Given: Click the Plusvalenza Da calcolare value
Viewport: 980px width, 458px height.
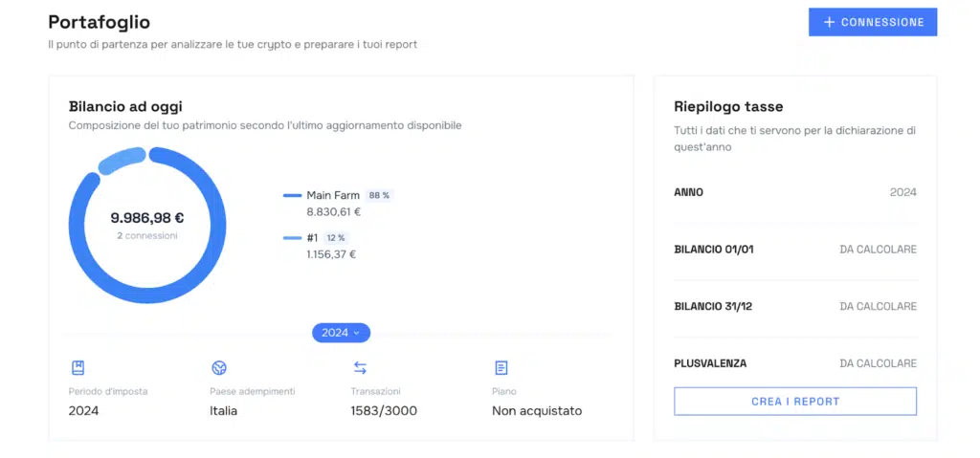Looking at the screenshot, I should pos(878,363).
